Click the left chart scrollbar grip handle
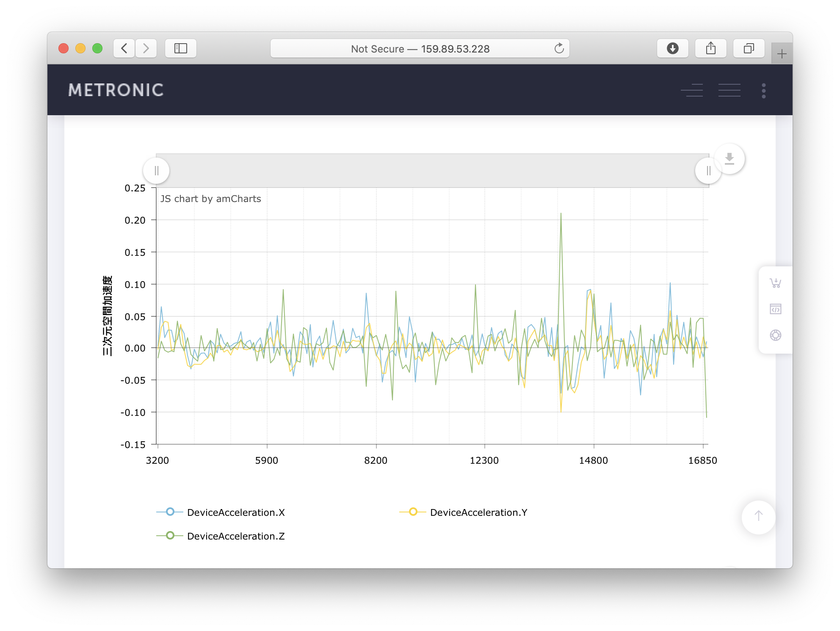Viewport: 840px width, 631px height. click(156, 171)
